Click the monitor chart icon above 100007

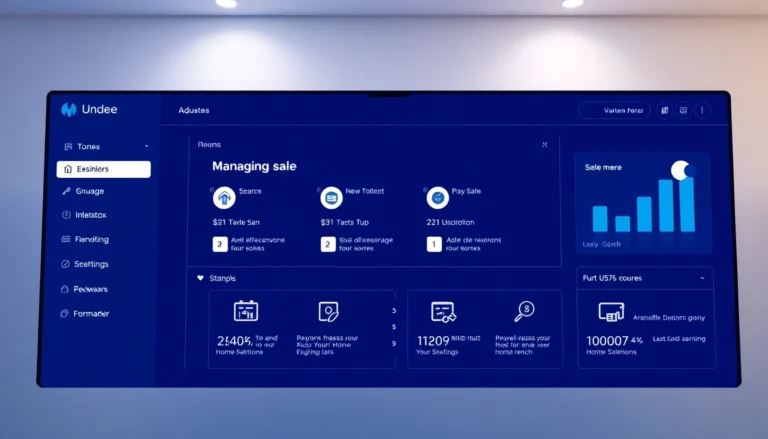coord(611,312)
